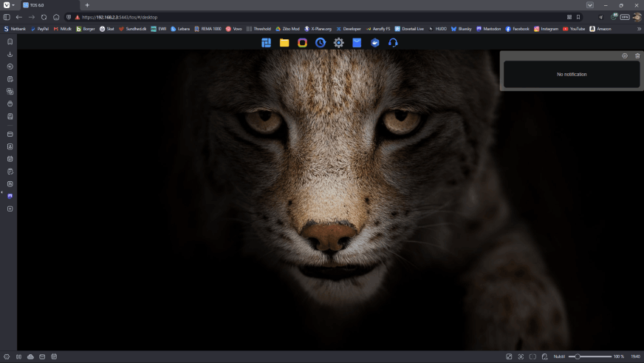Go back to the previous page

[19, 17]
